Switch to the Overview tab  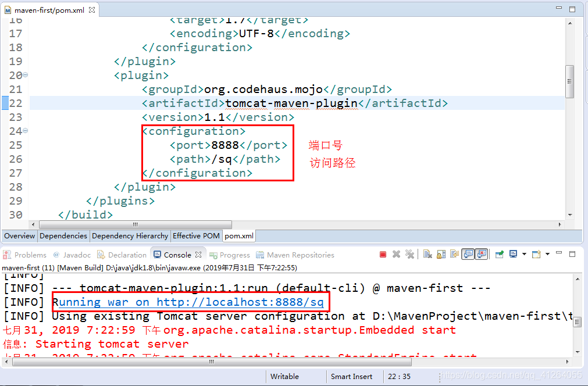pyautogui.click(x=20, y=235)
